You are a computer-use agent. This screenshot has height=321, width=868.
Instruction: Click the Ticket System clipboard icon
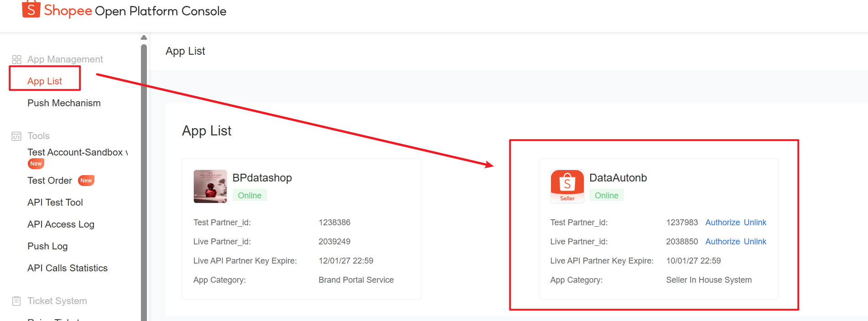pos(16,301)
